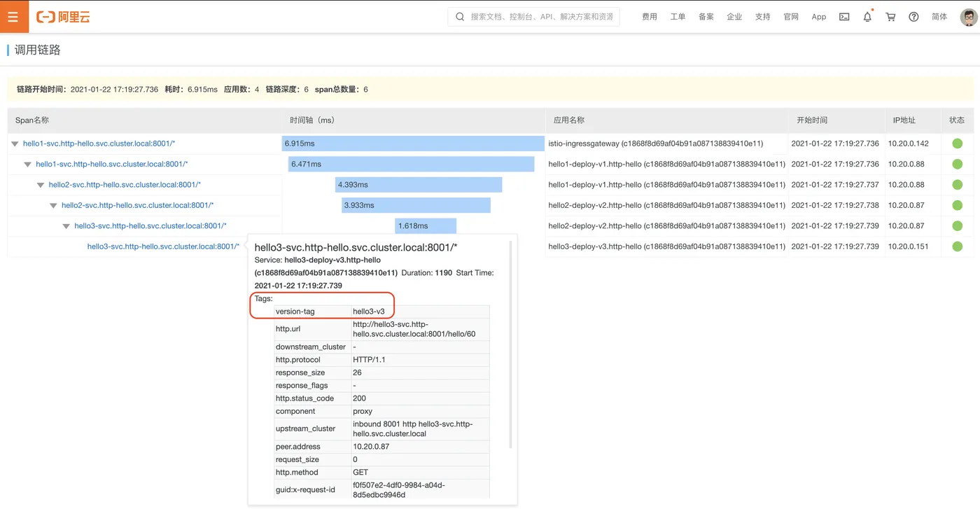Click the 时间轴（ms）column header
The width and height of the screenshot is (980, 509).
coord(312,120)
